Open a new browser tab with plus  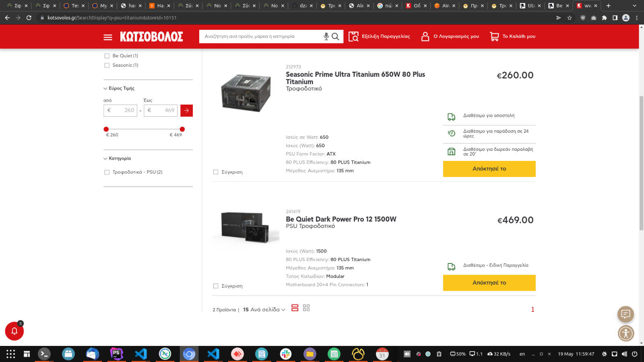point(609,6)
